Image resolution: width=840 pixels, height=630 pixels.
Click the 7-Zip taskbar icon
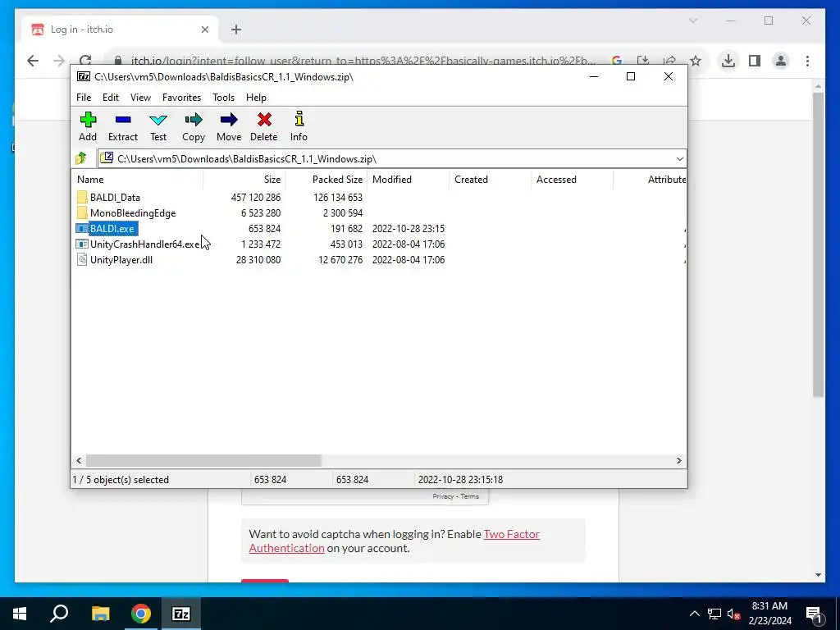coord(180,614)
